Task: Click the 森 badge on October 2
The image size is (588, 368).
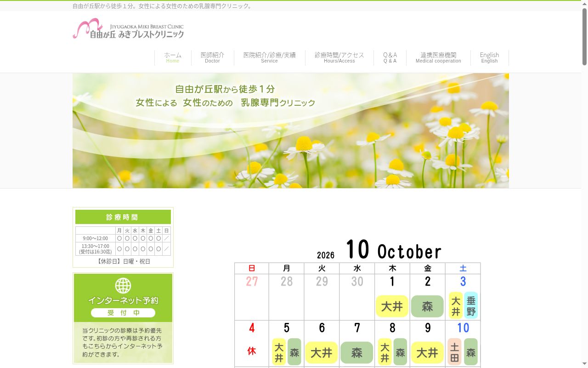Action: 427,306
